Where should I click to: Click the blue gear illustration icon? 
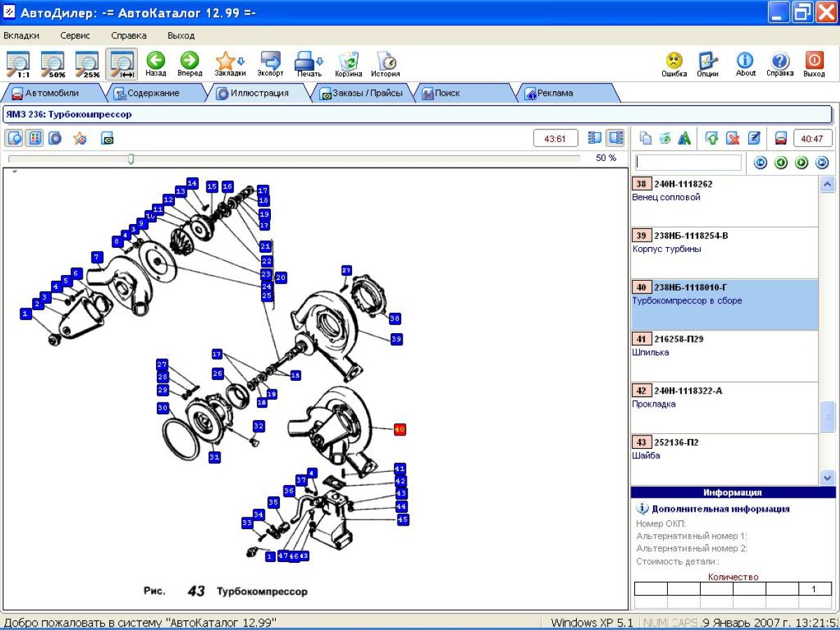coord(55,138)
